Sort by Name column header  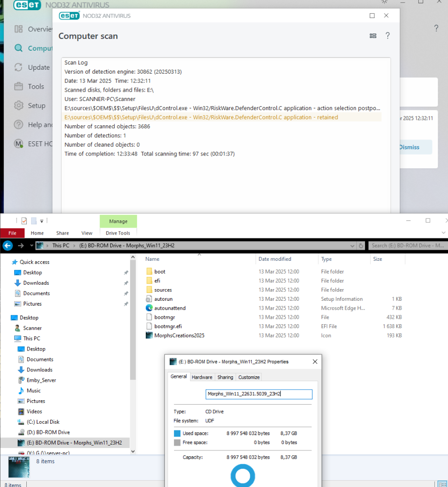point(152,259)
